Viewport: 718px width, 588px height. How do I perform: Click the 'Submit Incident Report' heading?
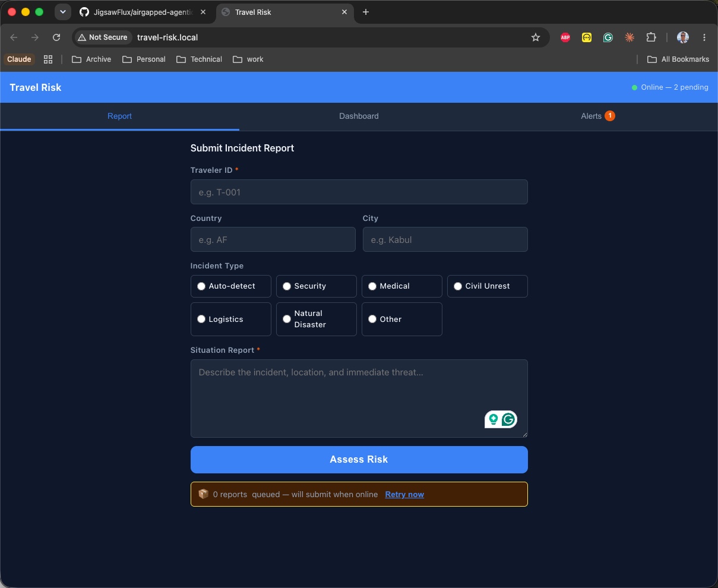point(242,148)
